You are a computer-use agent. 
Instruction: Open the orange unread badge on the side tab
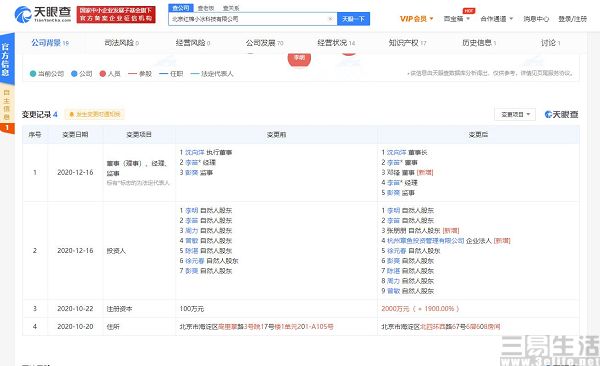7,127
